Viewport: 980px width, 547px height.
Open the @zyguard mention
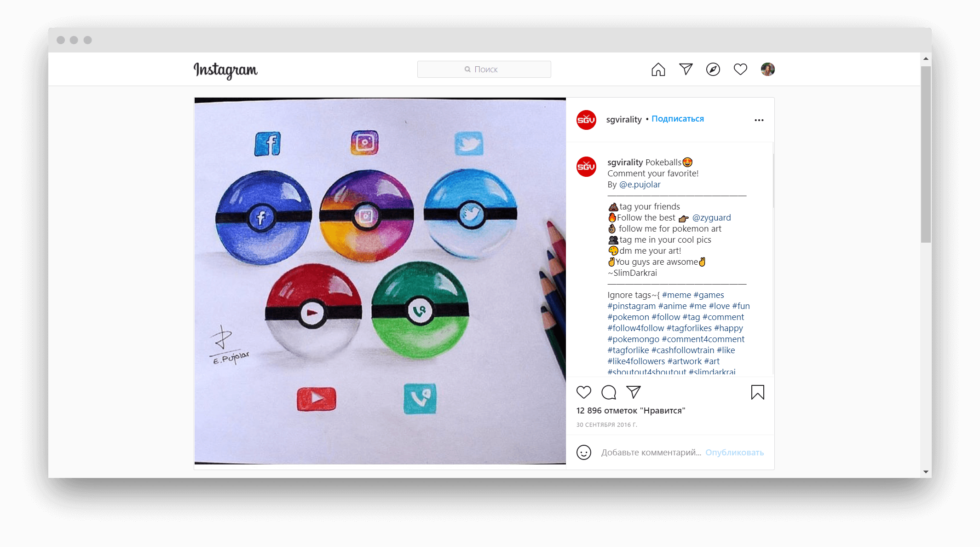711,218
